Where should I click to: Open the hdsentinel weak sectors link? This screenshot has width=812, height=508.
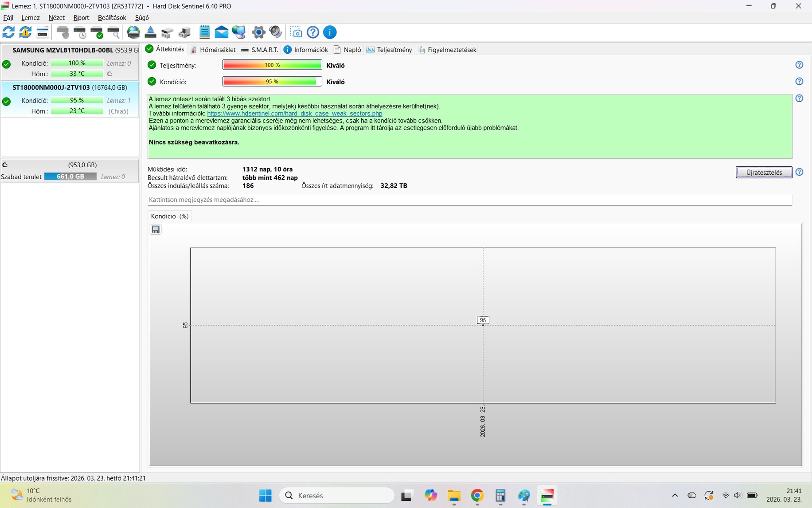tap(295, 114)
